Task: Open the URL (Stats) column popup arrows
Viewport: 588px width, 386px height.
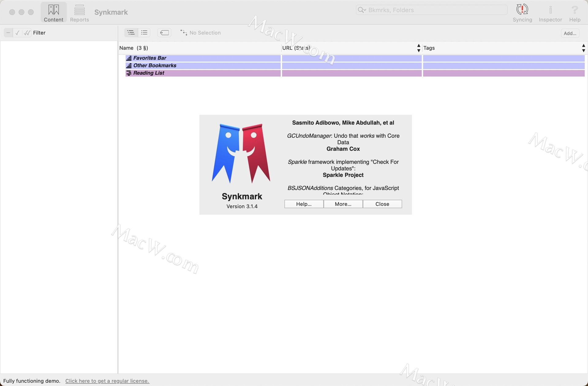Action: pos(419,48)
